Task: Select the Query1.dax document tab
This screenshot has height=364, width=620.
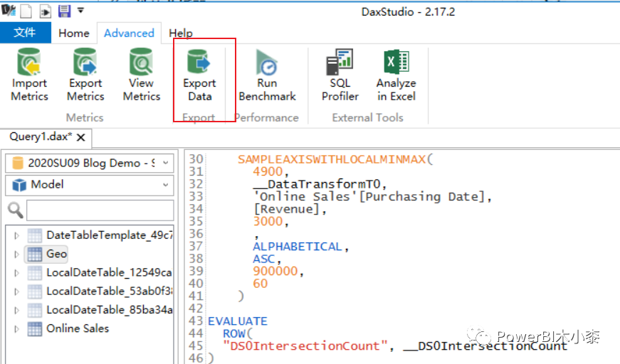Action: [x=41, y=136]
